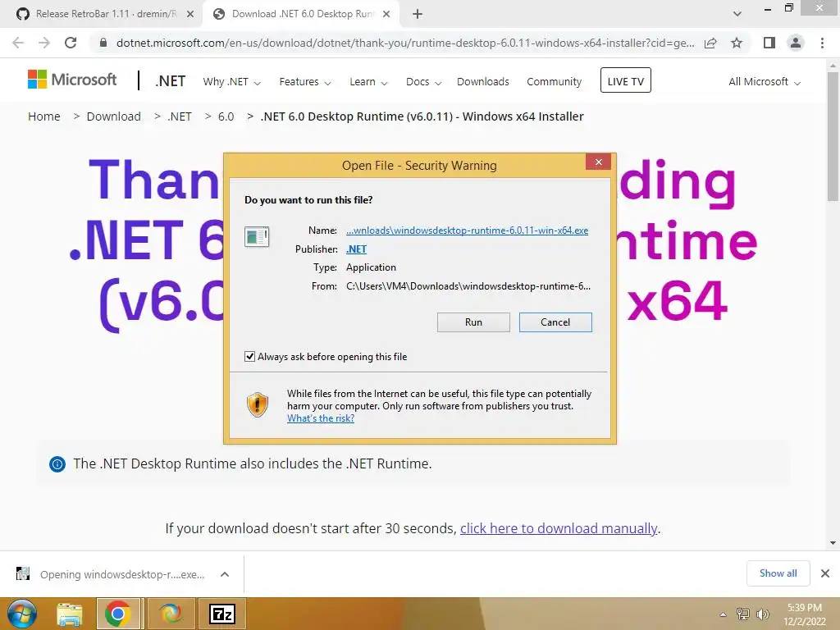Close the RetroBar GitHub tab

tap(190, 15)
